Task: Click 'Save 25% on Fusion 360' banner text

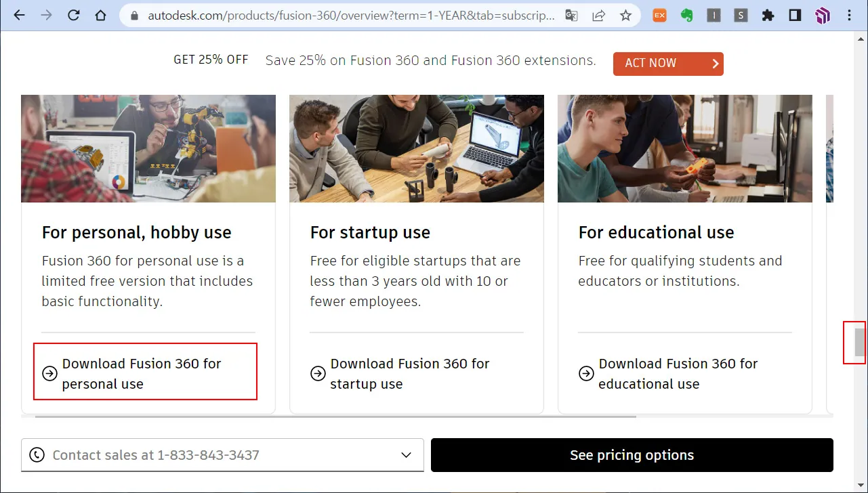Action: coord(431,60)
